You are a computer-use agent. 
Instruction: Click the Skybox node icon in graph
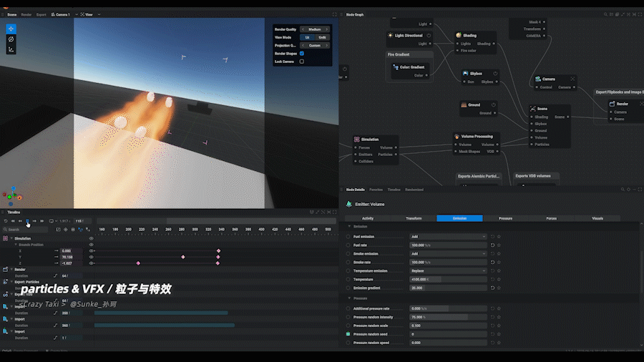[465, 74]
